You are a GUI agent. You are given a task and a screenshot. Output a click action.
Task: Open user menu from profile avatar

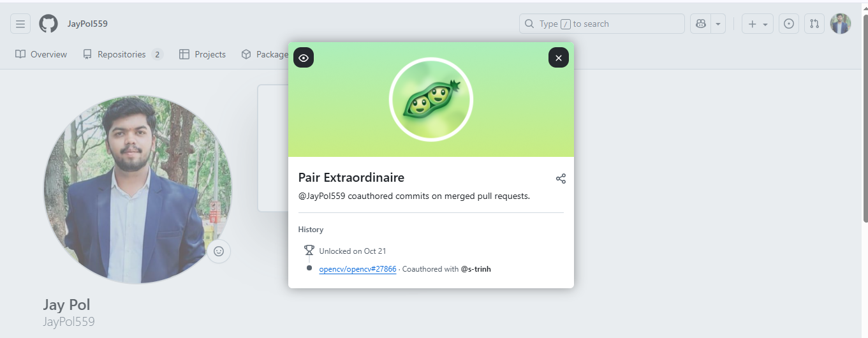tap(841, 24)
